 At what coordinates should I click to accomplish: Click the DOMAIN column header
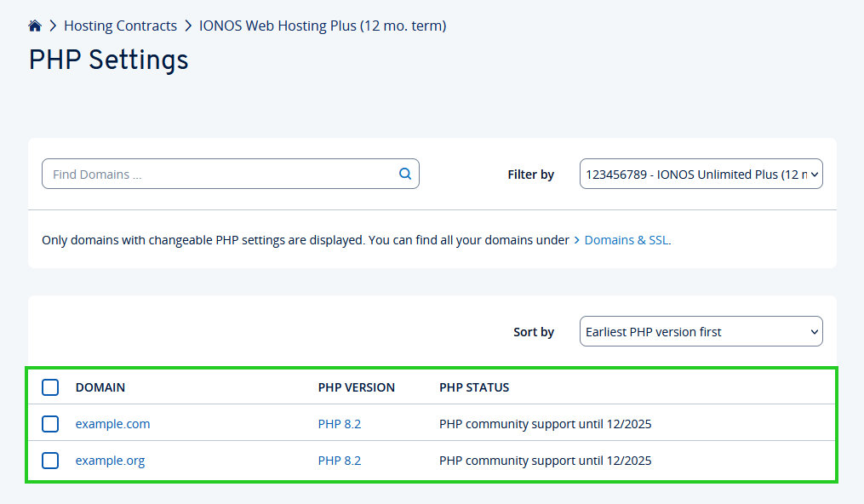point(100,387)
